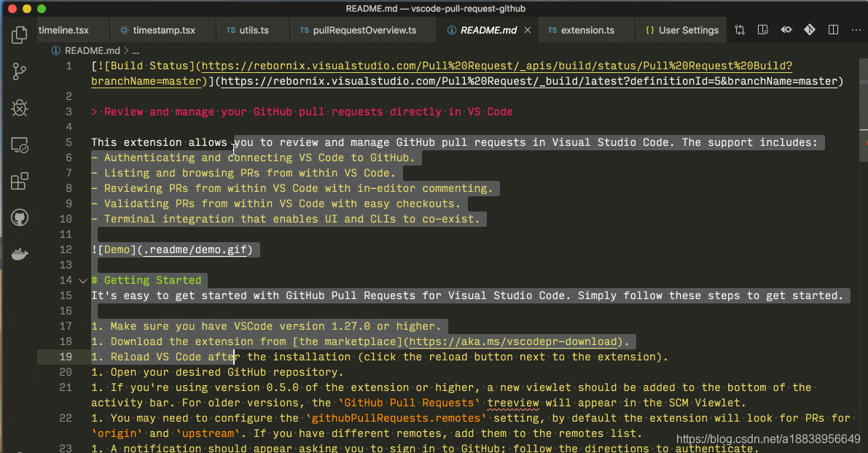The height and width of the screenshot is (453, 868).
Task: Click the 'Review and manage your GitHub' blockquote
Action: pyautogui.click(x=302, y=112)
